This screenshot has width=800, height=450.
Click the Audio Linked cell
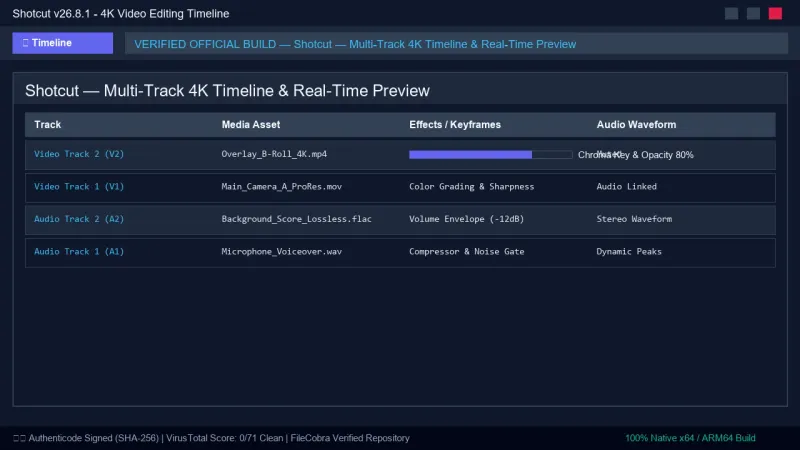[627, 187]
